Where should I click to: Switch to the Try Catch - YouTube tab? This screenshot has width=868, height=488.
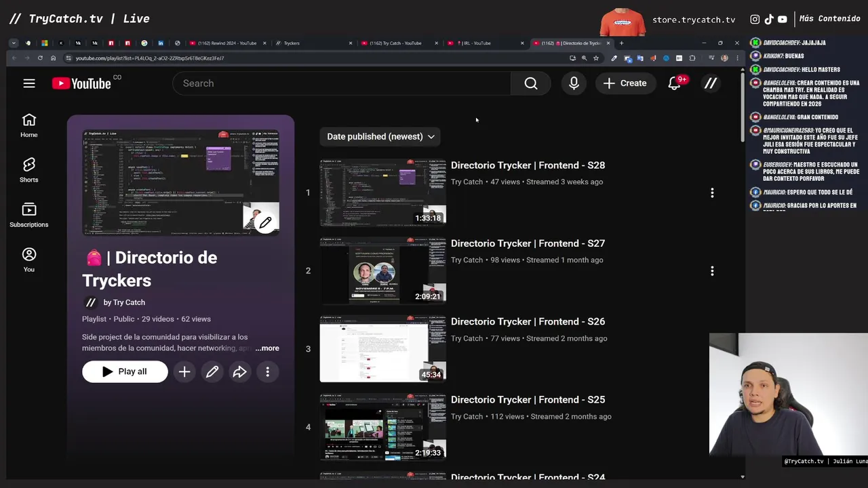[399, 43]
